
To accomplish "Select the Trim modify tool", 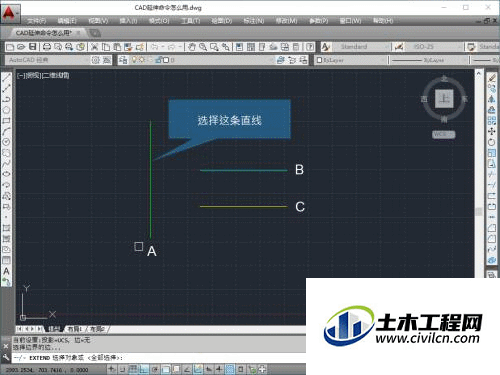I will (x=492, y=174).
